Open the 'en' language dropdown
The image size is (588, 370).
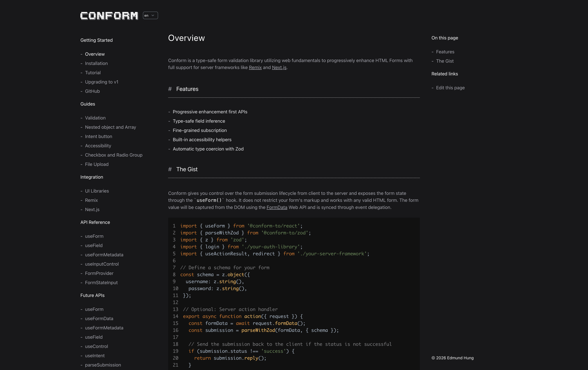click(150, 15)
